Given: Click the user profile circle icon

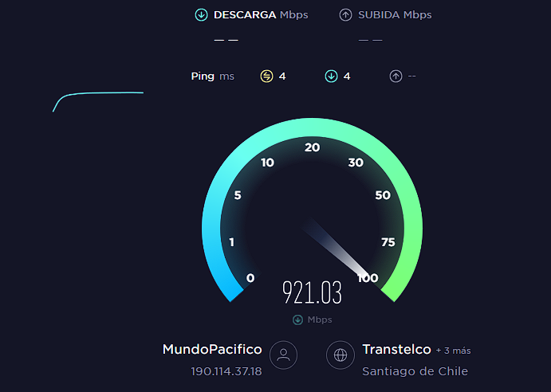Looking at the screenshot, I should pos(283,355).
